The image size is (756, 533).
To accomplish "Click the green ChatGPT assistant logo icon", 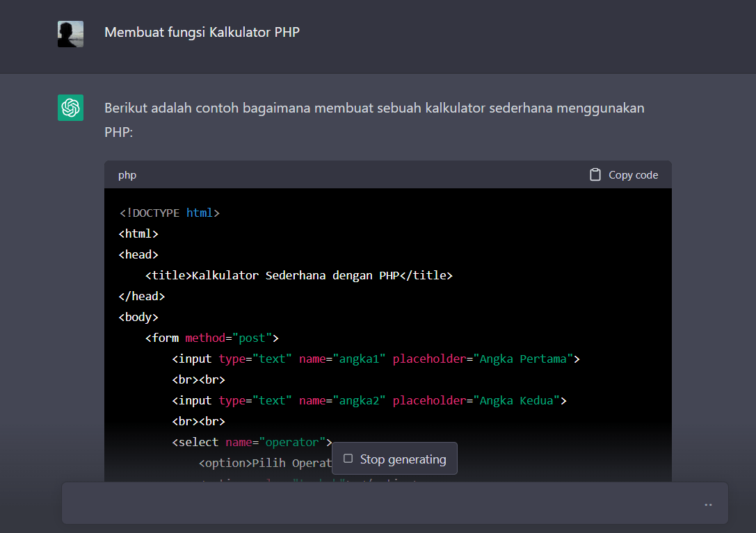I will point(70,108).
